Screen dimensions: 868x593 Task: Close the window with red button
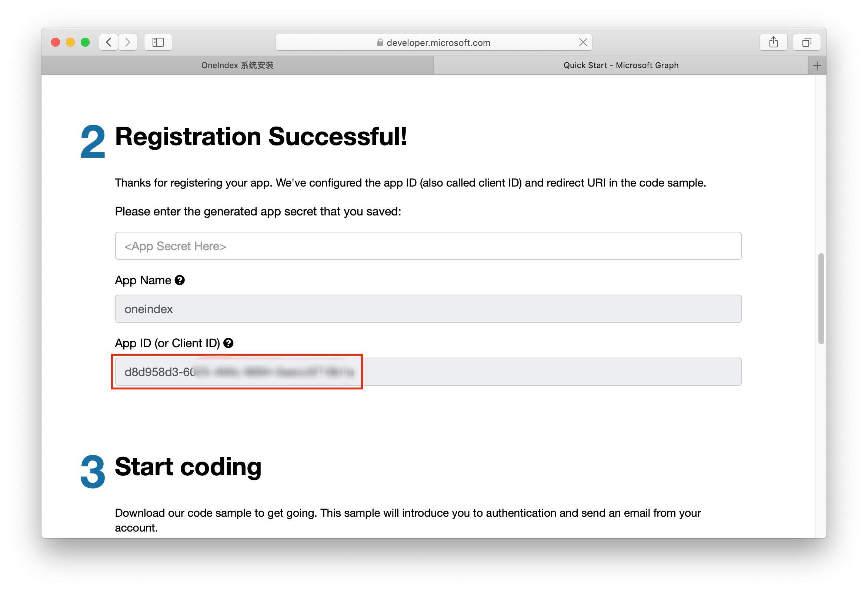(56, 42)
